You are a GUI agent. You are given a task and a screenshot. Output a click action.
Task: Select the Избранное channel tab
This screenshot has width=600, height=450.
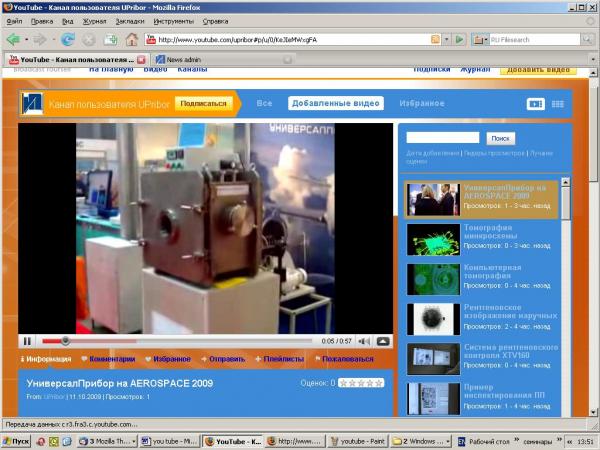click(x=422, y=103)
